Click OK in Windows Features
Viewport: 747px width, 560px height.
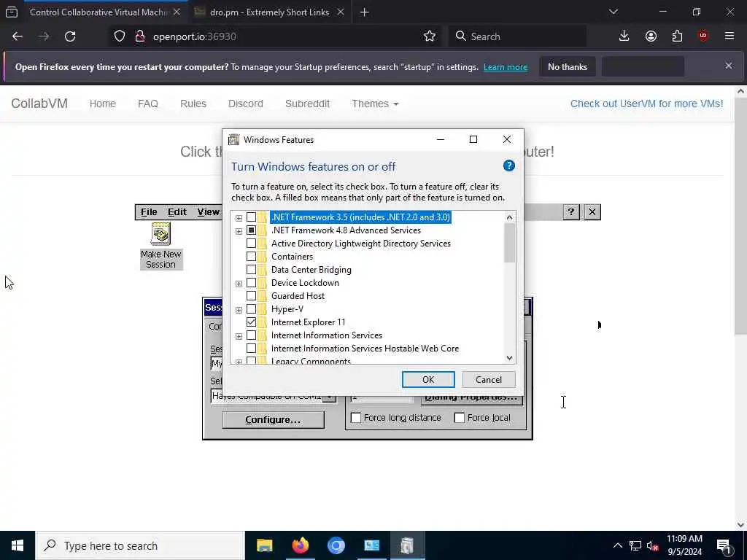click(428, 379)
